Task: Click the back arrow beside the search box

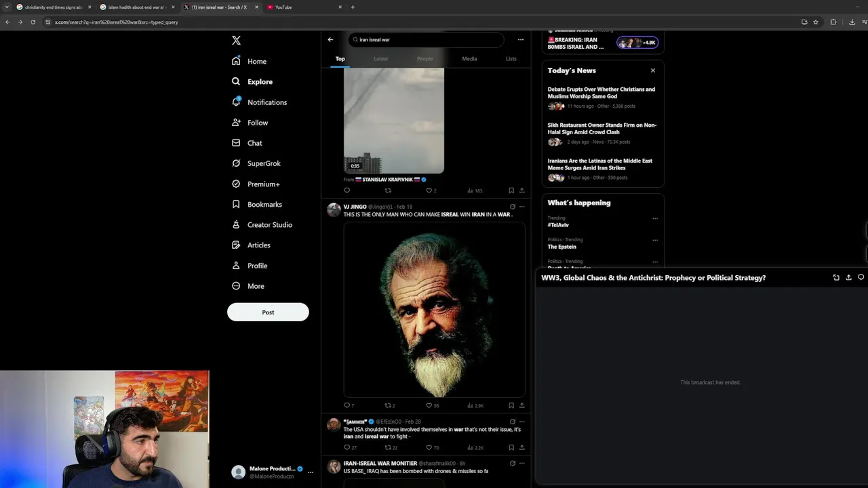Action: tap(330, 39)
